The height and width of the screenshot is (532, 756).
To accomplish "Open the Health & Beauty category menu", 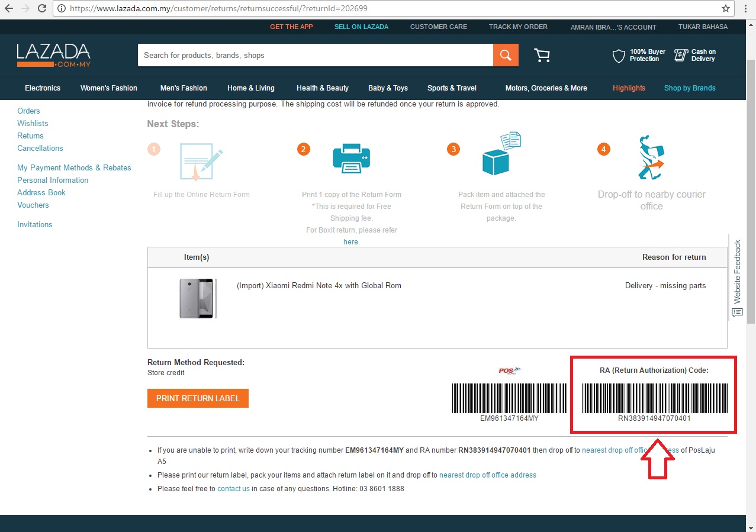I will [323, 88].
